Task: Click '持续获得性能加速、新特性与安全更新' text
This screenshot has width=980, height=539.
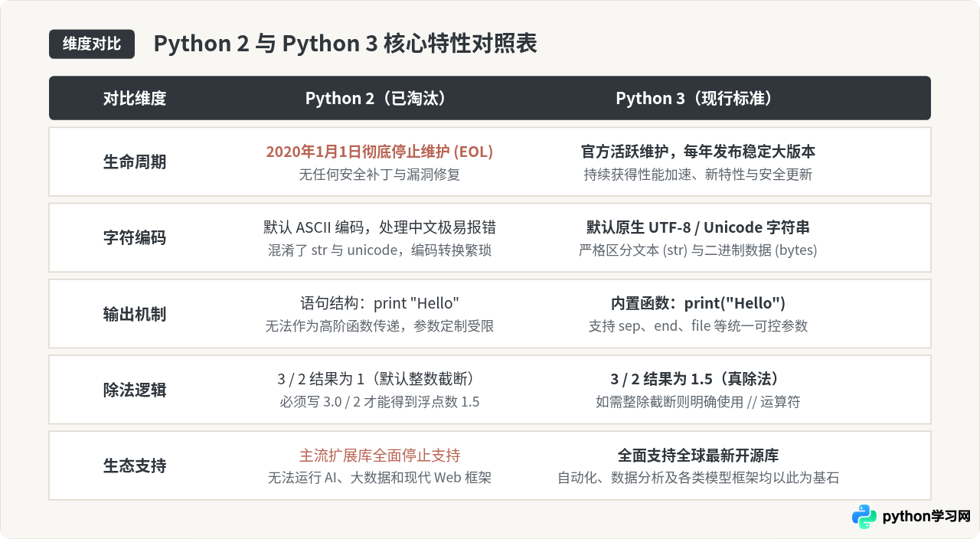Action: pyautogui.click(x=697, y=175)
